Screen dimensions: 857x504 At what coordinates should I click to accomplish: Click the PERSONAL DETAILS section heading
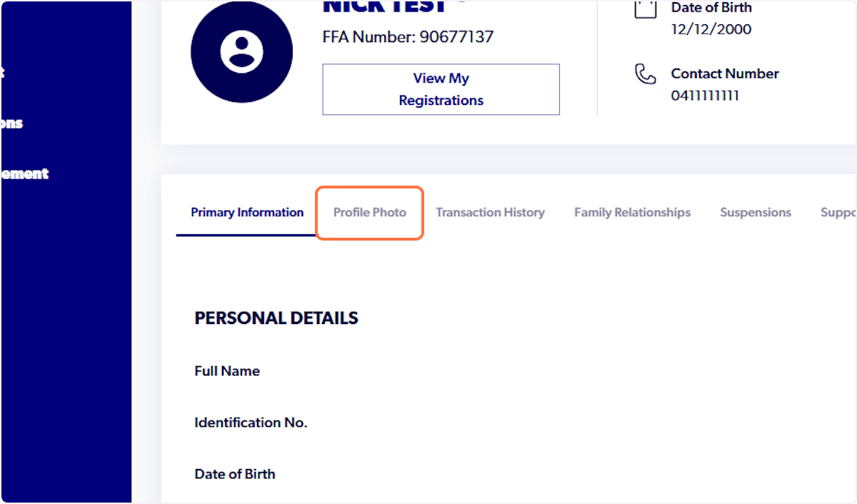click(276, 318)
